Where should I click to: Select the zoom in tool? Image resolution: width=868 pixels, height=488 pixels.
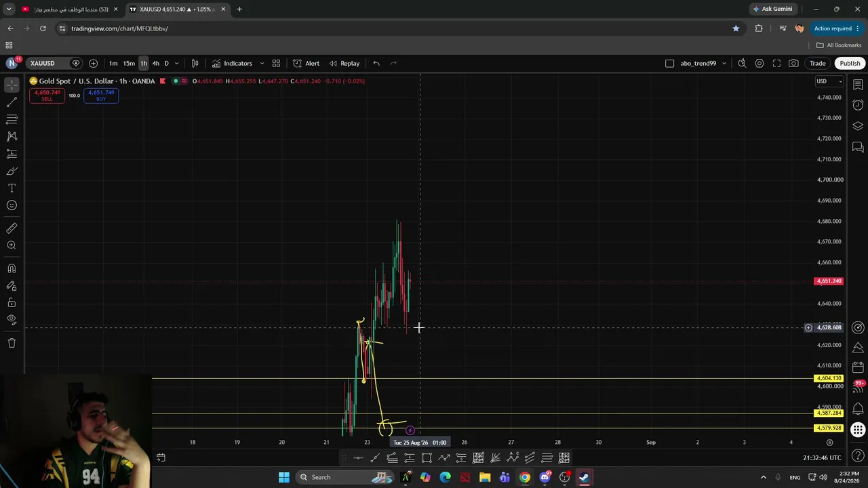pyautogui.click(x=12, y=245)
